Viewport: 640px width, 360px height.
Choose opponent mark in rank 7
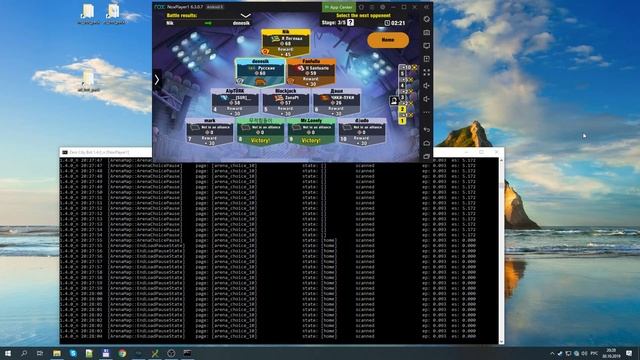click(x=210, y=132)
